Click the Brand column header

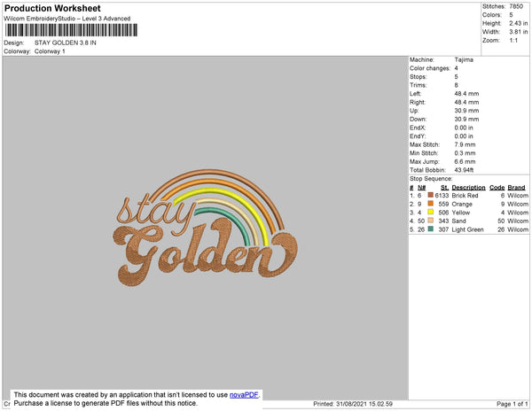(516, 188)
